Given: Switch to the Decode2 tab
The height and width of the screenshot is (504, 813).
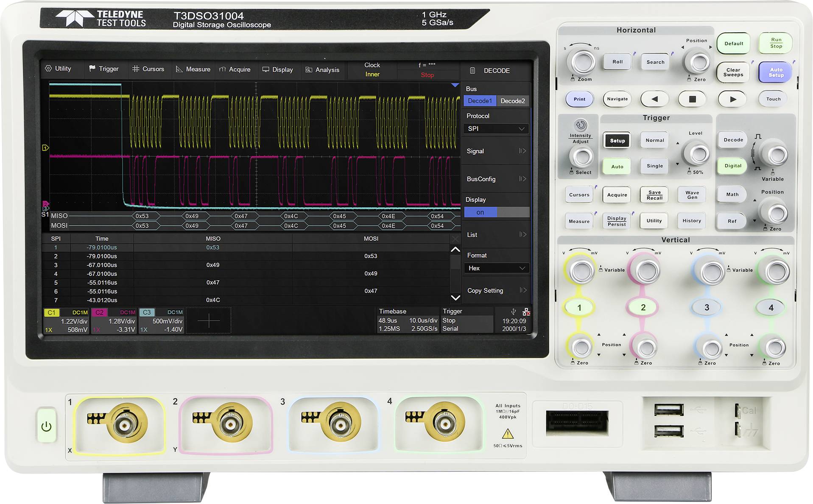Looking at the screenshot, I should click(x=513, y=101).
